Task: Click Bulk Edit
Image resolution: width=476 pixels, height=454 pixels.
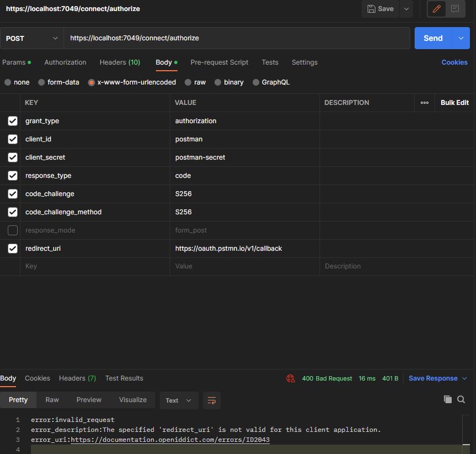Action: coord(454,103)
